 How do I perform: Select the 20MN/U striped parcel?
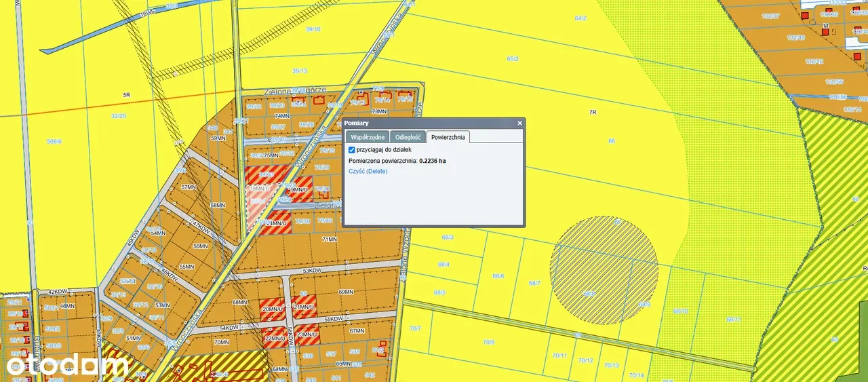pyautogui.click(x=272, y=309)
